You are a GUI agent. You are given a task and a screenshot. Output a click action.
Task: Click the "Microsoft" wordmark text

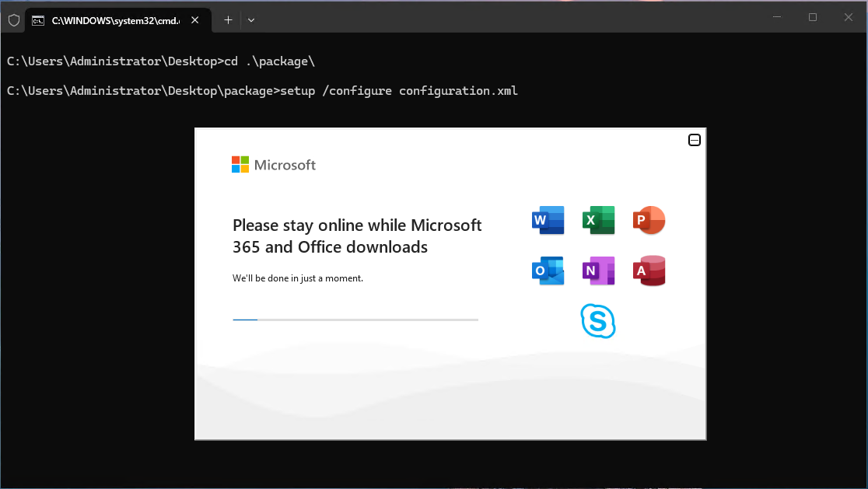click(285, 165)
